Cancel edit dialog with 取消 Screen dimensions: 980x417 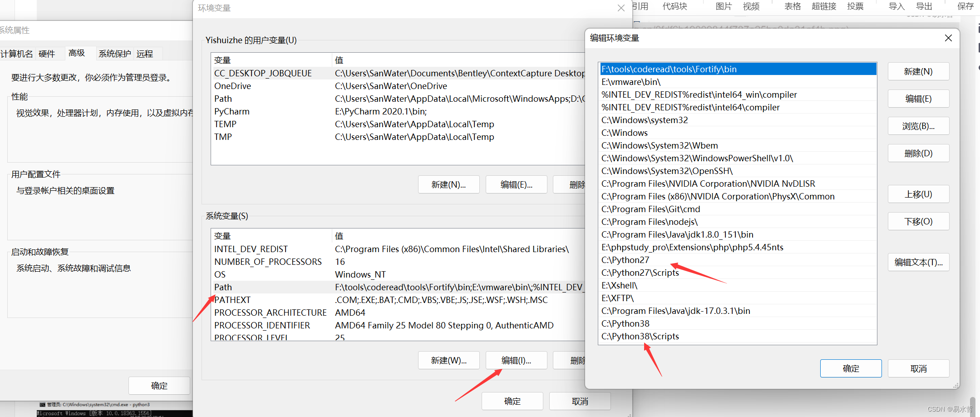(x=918, y=368)
